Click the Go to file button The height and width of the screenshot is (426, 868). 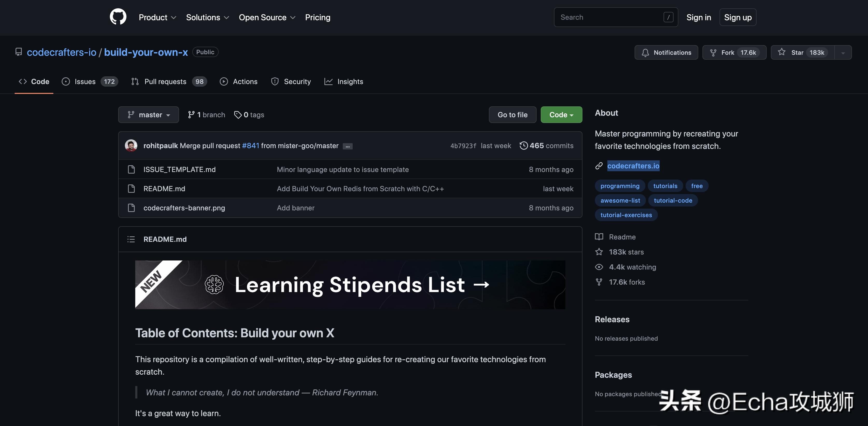pyautogui.click(x=512, y=115)
